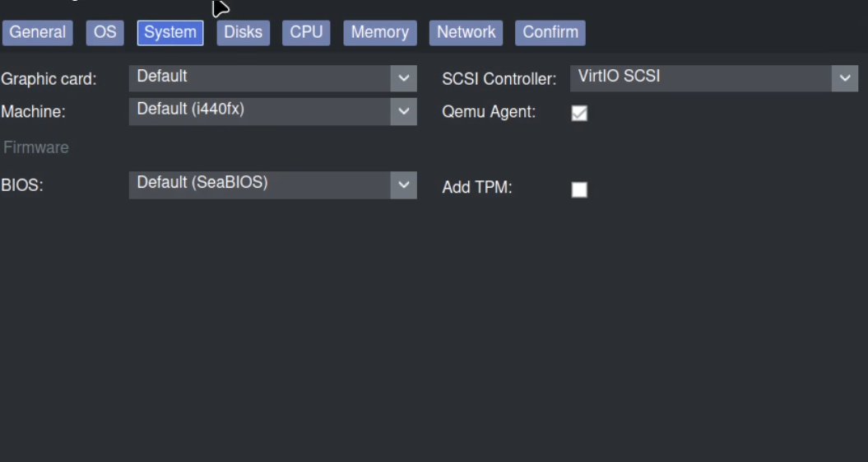
Task: Click the Default (i440fx) machine field
Action: [x=259, y=111]
